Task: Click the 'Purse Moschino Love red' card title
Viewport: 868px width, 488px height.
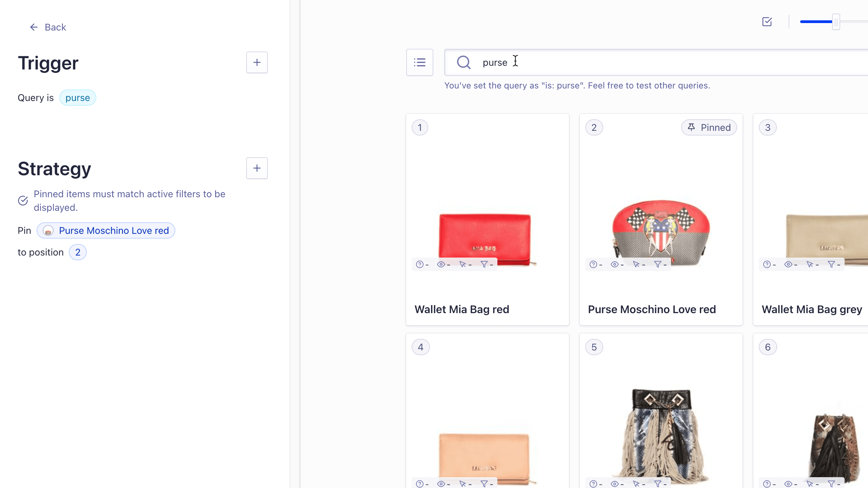Action: tap(652, 309)
